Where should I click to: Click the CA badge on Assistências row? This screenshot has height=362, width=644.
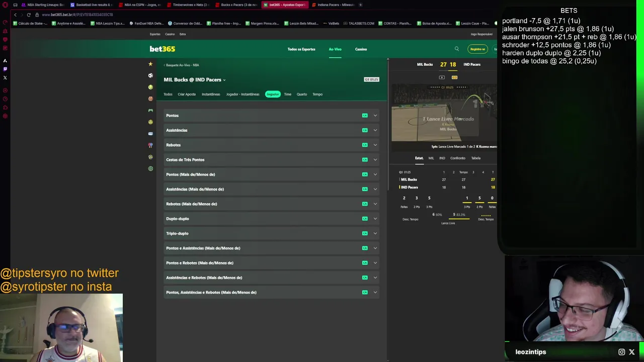[365, 130]
